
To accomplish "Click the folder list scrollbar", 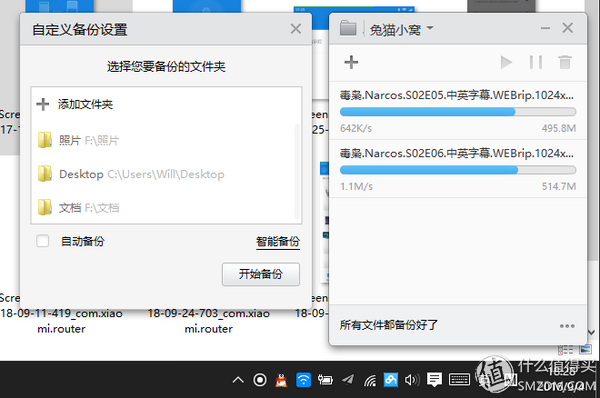I will (x=297, y=171).
